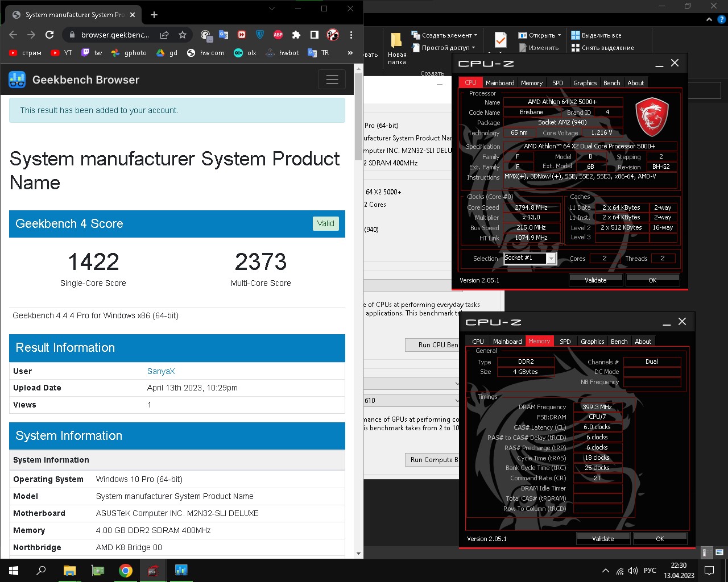Open the speedometer extension icon
The height and width of the screenshot is (582, 728).
pyautogui.click(x=206, y=35)
